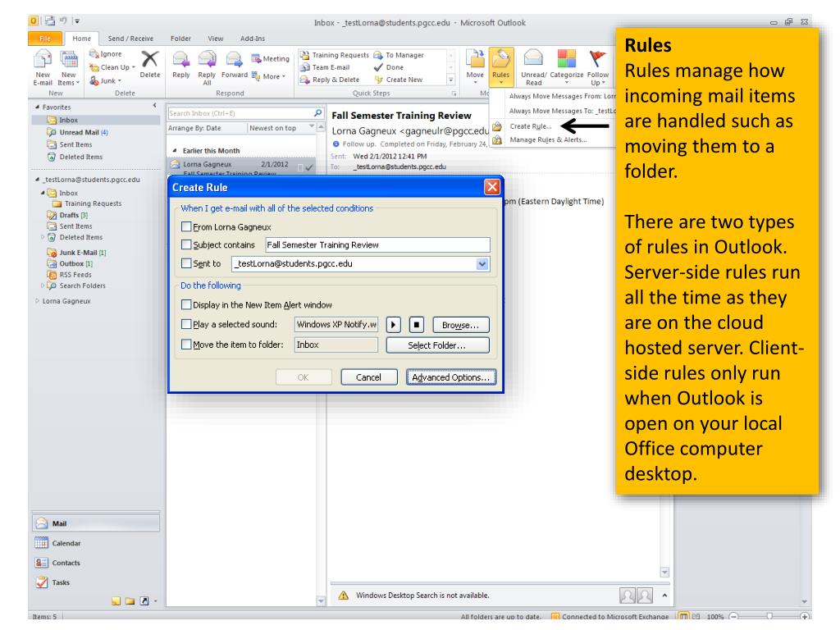Switch to the Folder tab

[x=180, y=38]
